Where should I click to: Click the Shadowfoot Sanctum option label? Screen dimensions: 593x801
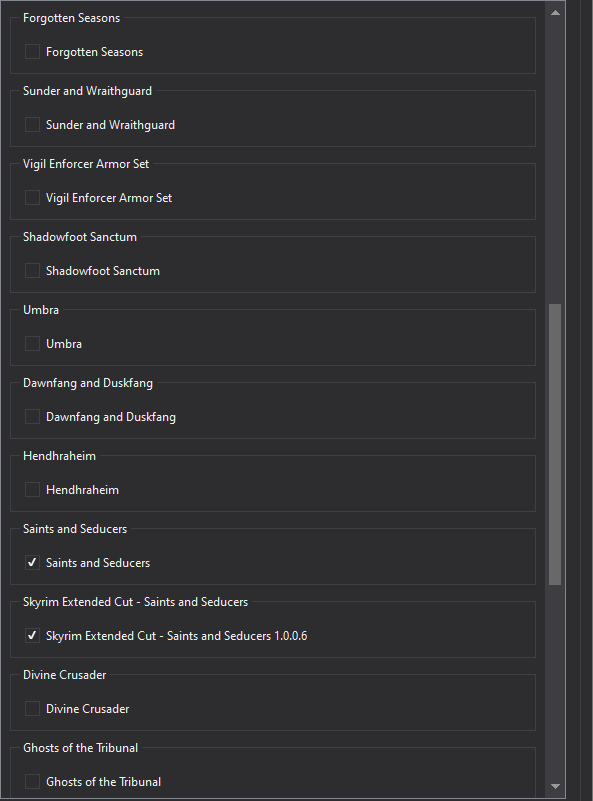103,271
